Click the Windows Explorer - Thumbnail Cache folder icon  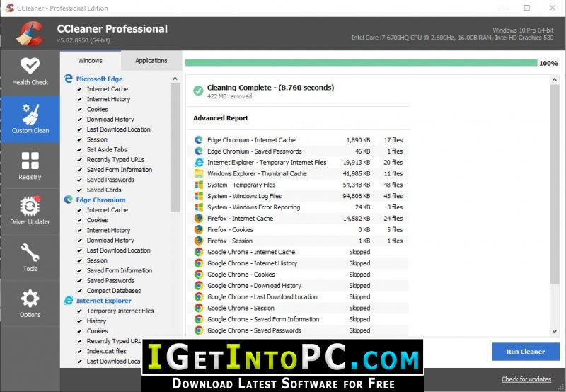pos(199,173)
